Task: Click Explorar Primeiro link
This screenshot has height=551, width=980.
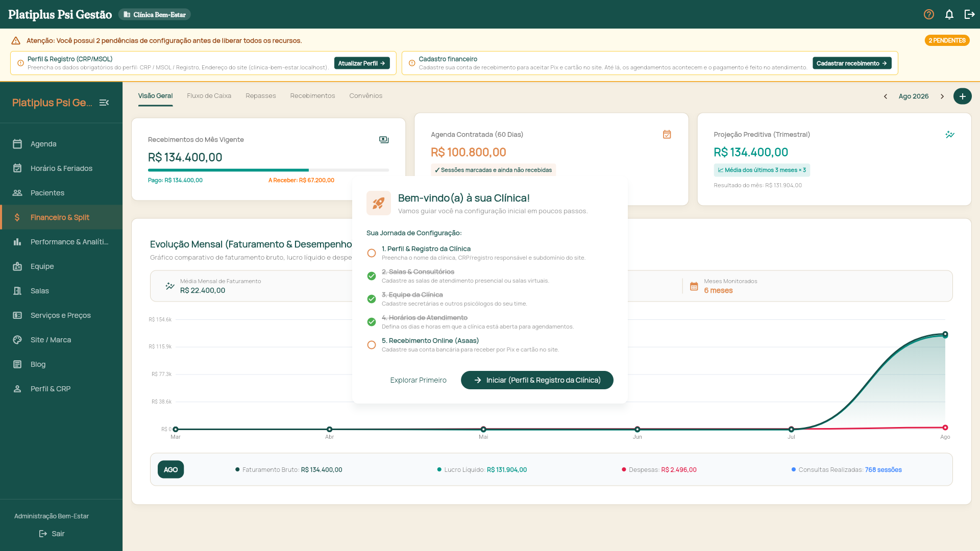Action: click(418, 380)
